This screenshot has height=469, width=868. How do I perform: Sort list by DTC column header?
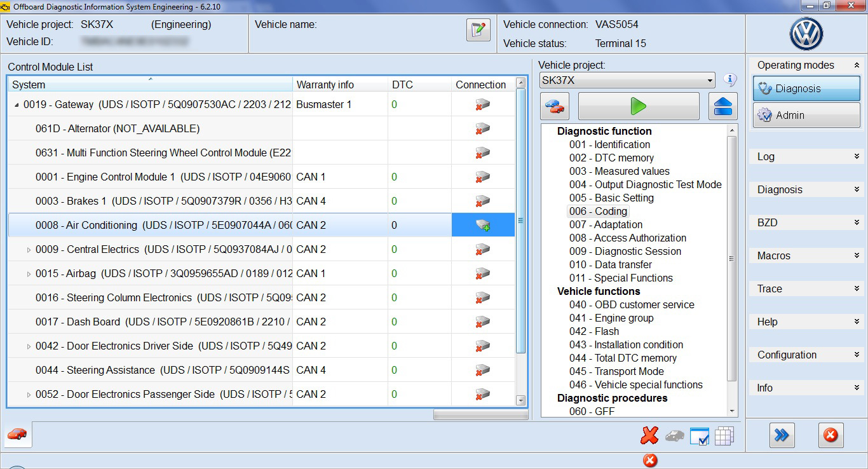tap(419, 85)
